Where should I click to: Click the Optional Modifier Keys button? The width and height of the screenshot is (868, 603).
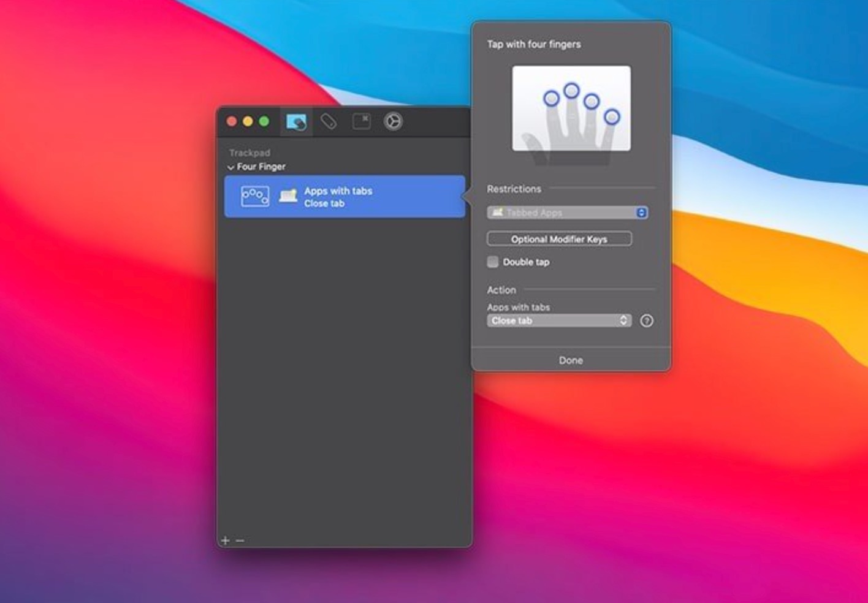[x=558, y=239]
